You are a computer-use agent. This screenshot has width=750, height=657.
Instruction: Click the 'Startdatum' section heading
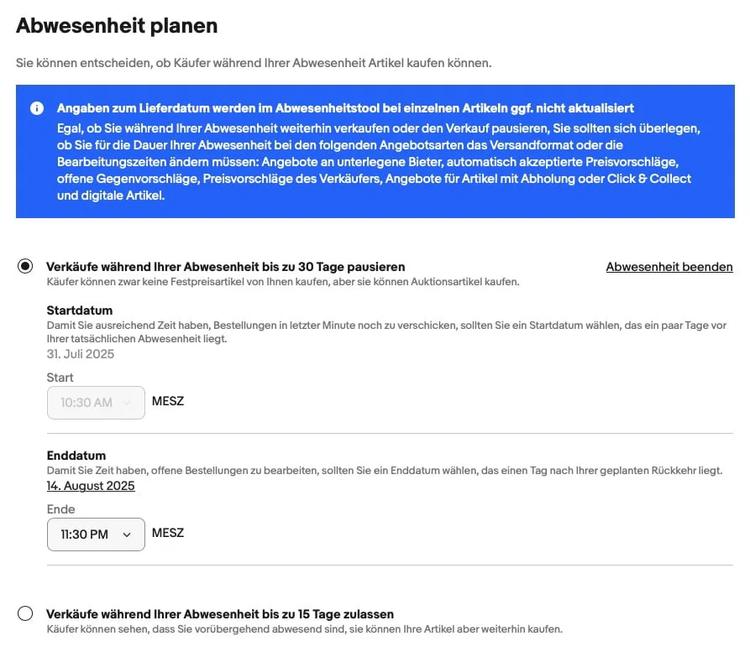click(x=79, y=310)
